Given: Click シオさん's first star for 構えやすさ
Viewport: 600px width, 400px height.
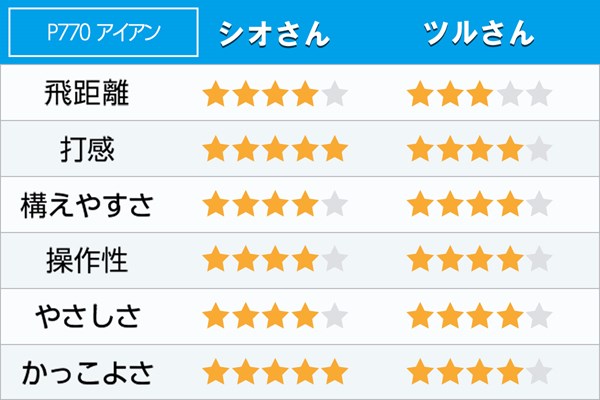Looking at the screenshot, I should [216, 204].
